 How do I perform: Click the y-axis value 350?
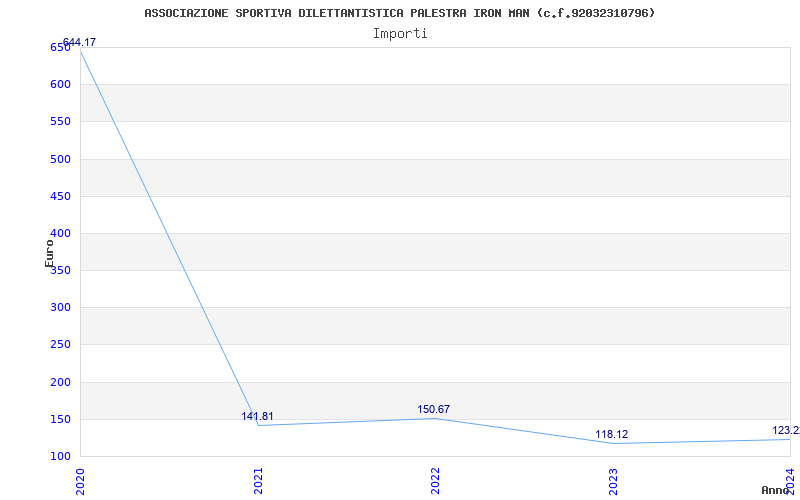(x=60, y=270)
